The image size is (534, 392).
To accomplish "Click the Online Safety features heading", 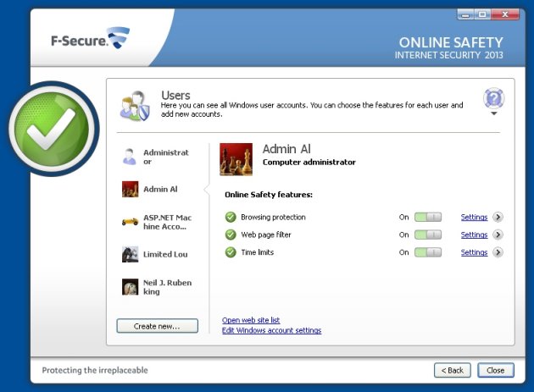I will [x=269, y=195].
